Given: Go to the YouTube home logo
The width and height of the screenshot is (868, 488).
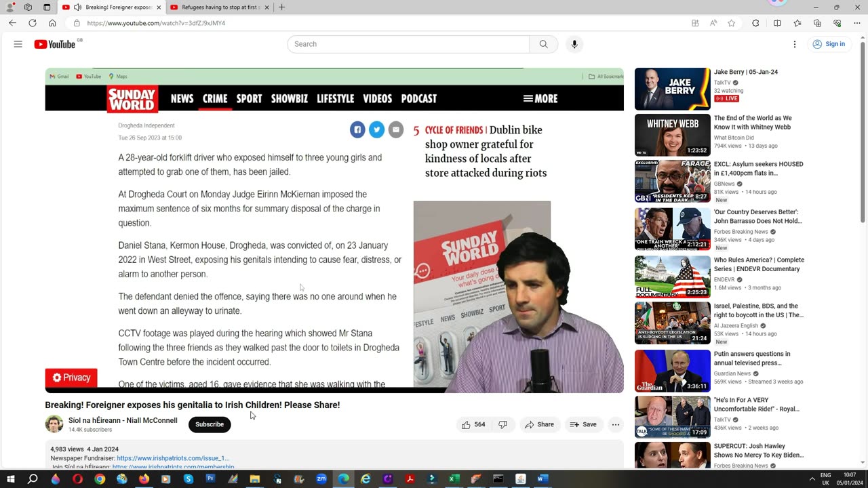Looking at the screenshot, I should 55,44.
